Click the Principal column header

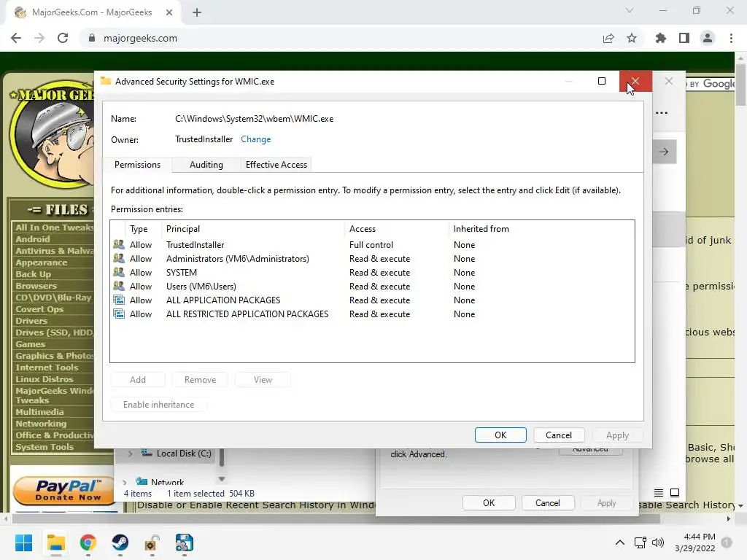[253, 228]
